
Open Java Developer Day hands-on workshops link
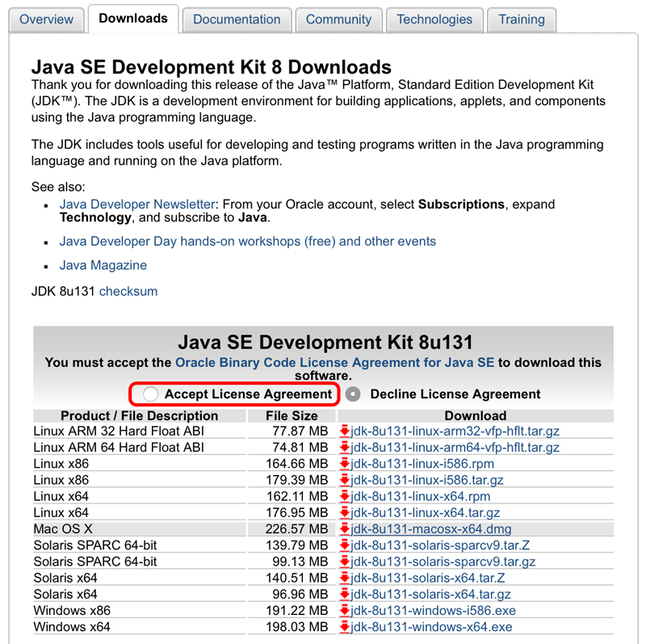248,241
